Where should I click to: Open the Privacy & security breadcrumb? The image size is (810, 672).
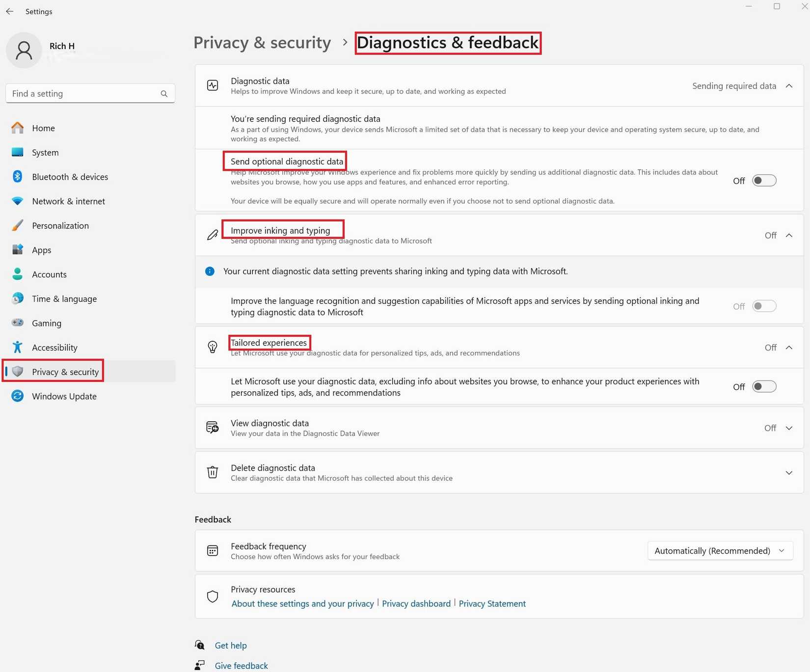pos(262,43)
